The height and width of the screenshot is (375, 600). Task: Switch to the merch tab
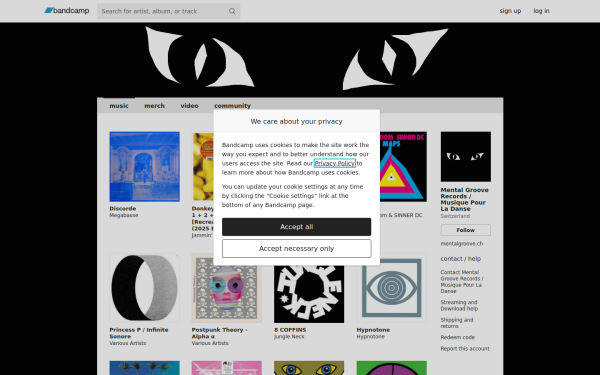154,106
